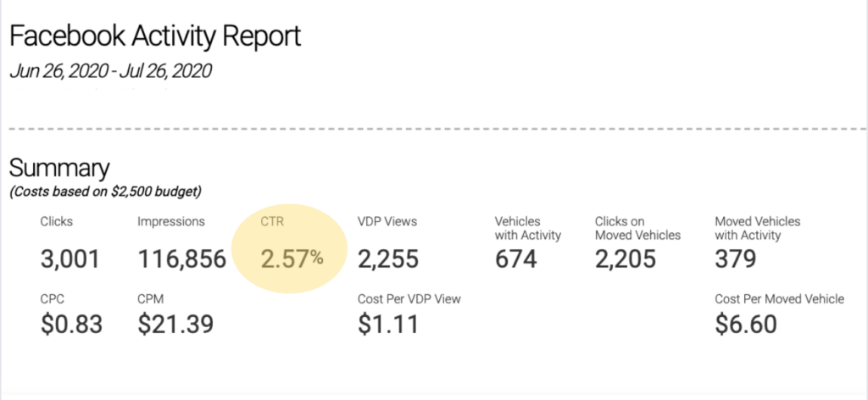Select the Clicks value 3,001

(x=70, y=259)
